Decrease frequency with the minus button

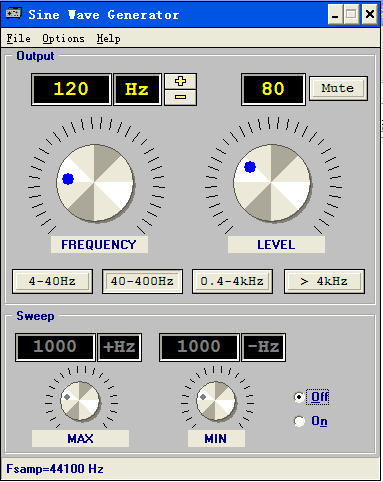[x=180, y=97]
